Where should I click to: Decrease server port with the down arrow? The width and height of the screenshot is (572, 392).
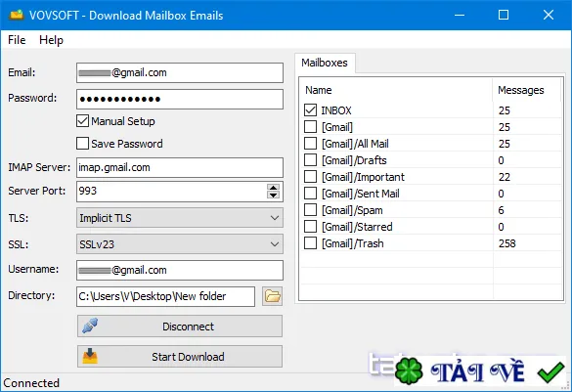click(x=273, y=196)
